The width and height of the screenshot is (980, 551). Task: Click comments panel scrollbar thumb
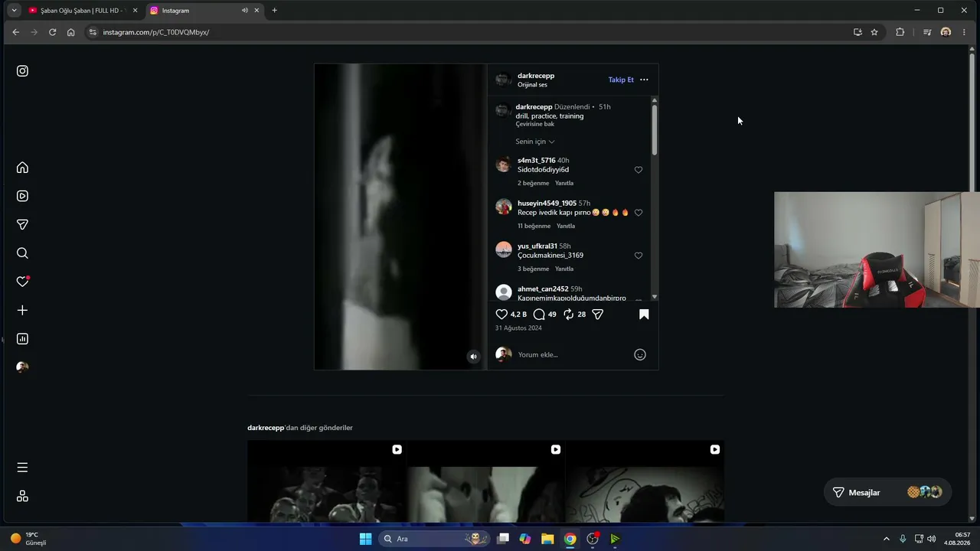coord(655,130)
